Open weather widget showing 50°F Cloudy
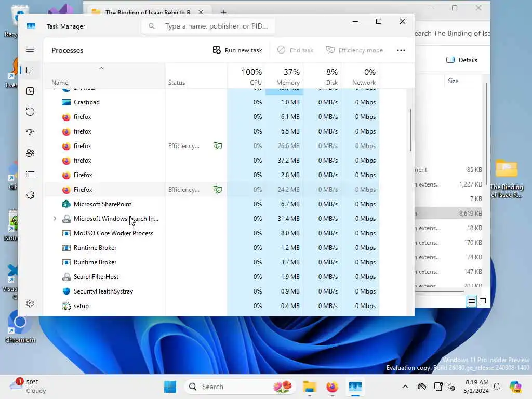Screen dimensions: 532x399 [x=28, y=387]
